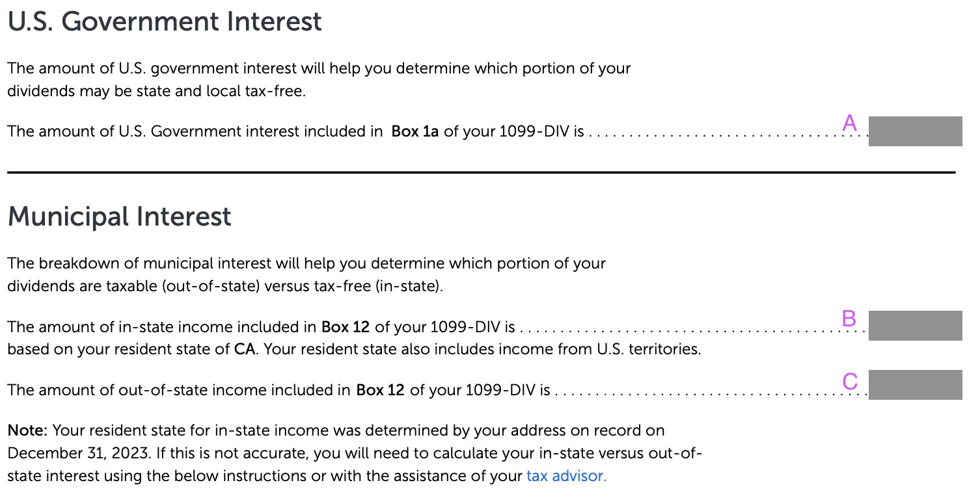Click Box 12 in the out-of-state income line
Viewport: 980px width, 498px height.
(x=381, y=391)
